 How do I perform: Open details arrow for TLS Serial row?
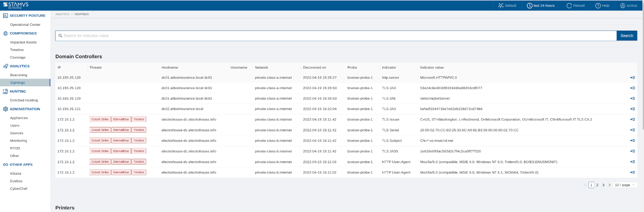click(x=632, y=130)
